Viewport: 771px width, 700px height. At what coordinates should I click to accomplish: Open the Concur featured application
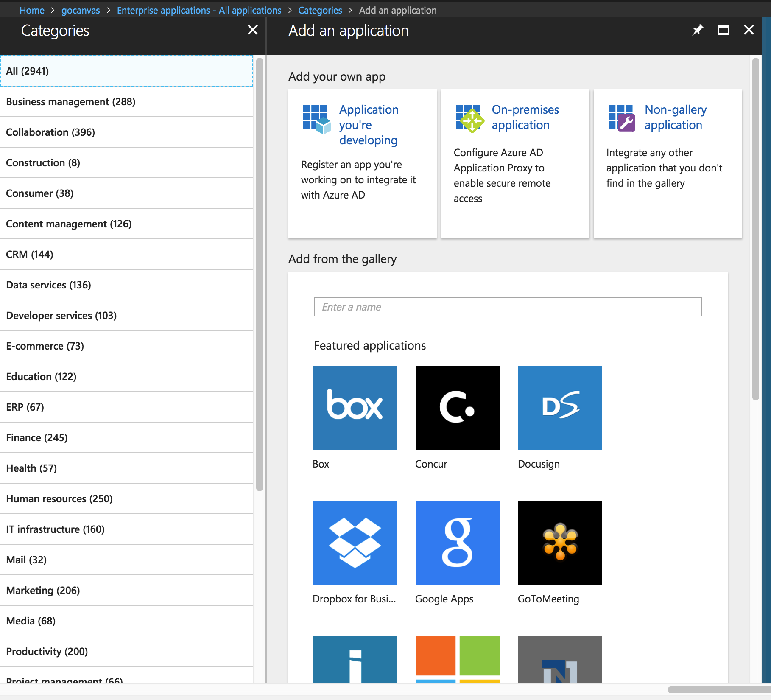pos(458,408)
